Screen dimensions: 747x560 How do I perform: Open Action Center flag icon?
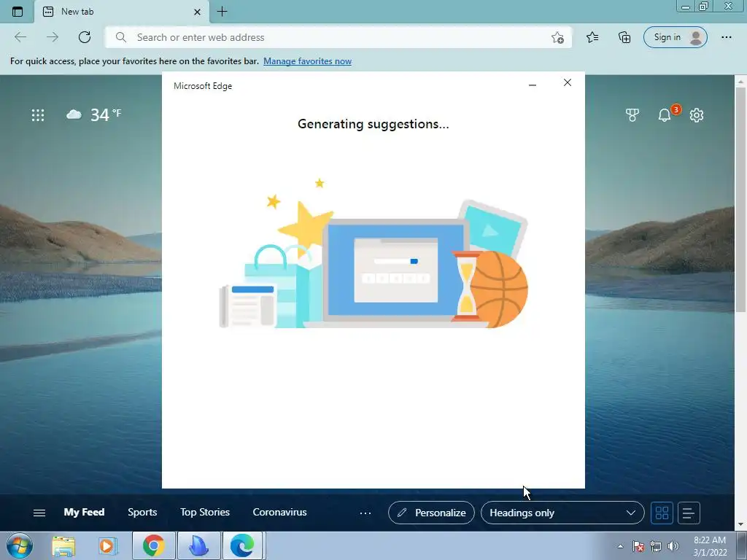pos(638,546)
